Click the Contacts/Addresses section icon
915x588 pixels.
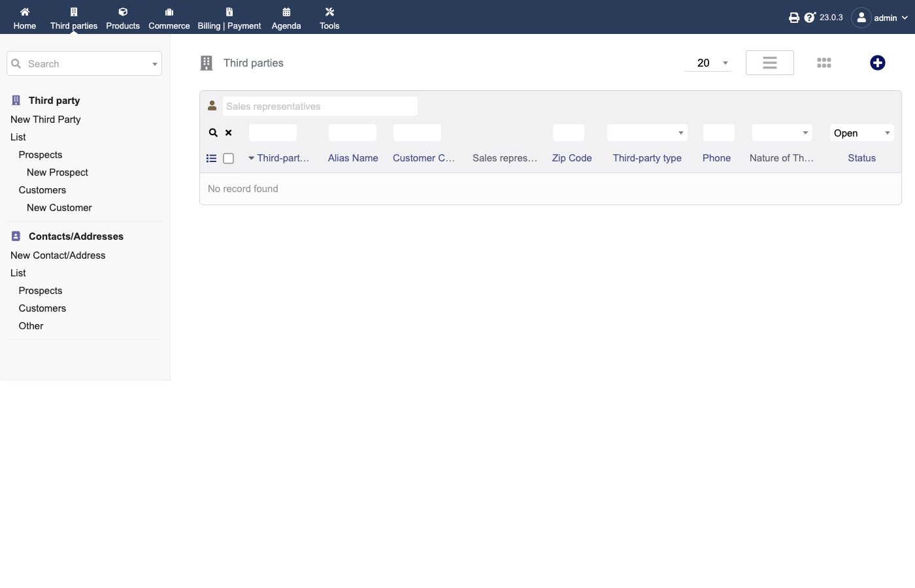(x=16, y=237)
